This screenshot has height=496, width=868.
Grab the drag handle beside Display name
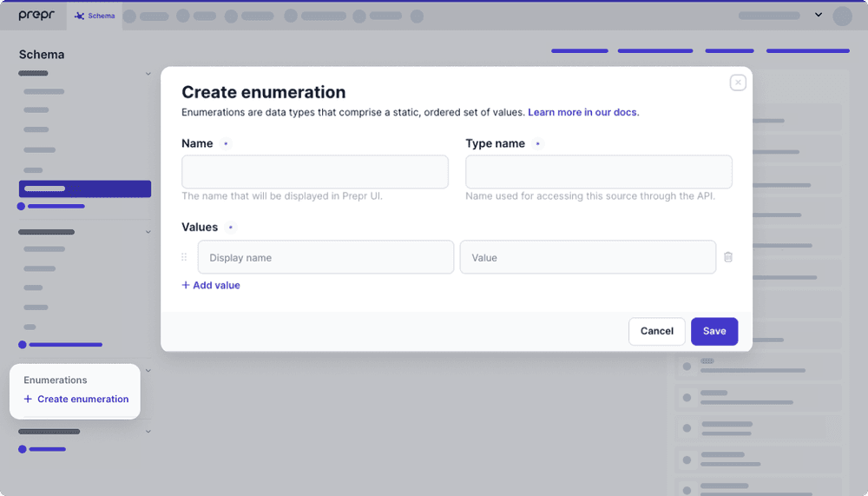[x=184, y=257]
